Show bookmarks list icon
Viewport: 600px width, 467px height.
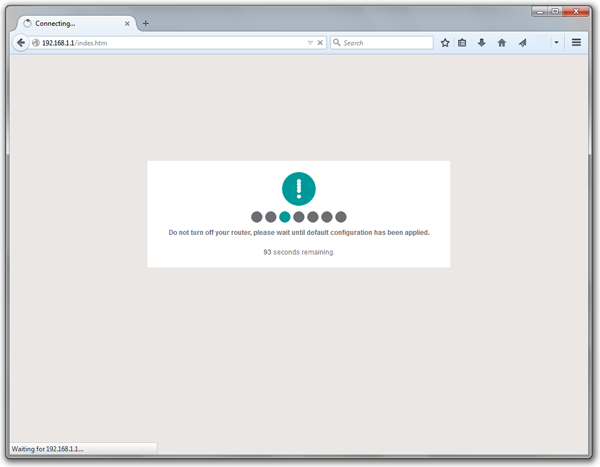click(462, 42)
